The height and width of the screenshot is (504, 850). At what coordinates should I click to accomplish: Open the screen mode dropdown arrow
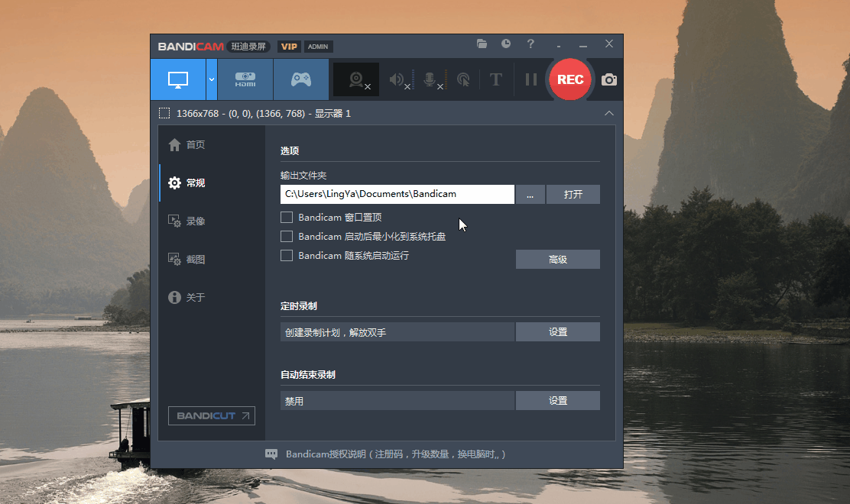(212, 79)
